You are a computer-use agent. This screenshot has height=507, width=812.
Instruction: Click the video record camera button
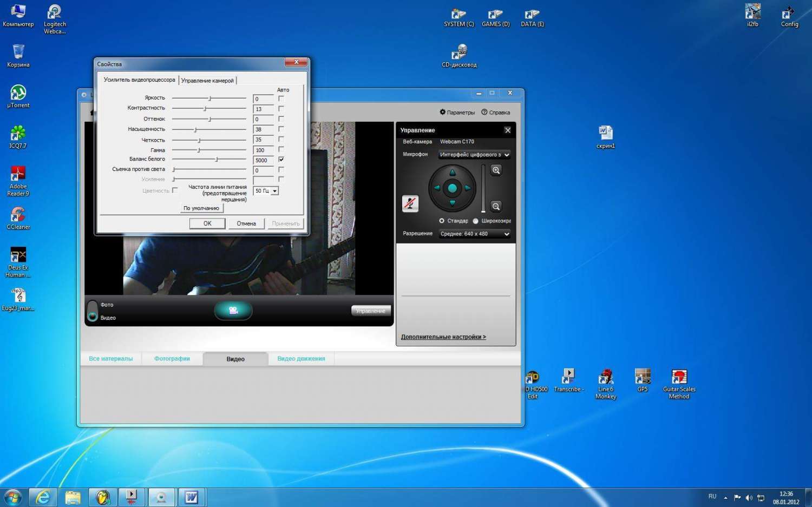233,311
